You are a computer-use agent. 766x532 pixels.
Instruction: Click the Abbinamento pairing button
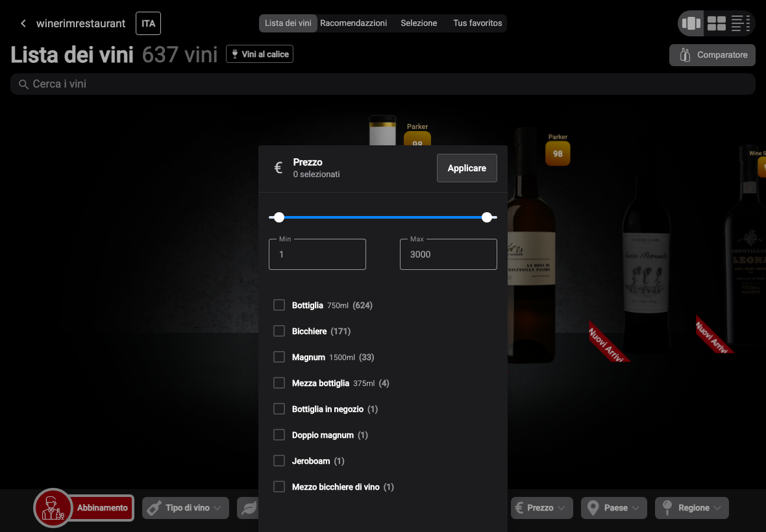pyautogui.click(x=102, y=507)
